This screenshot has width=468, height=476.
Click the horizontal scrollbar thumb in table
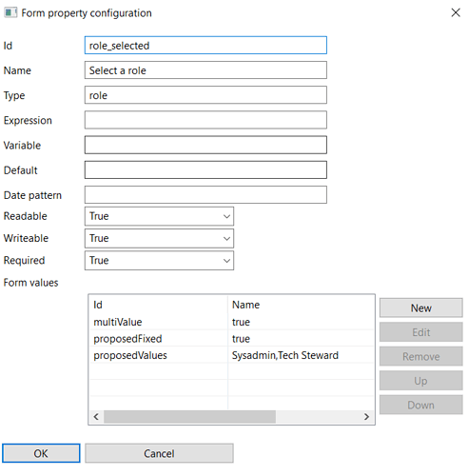189,416
